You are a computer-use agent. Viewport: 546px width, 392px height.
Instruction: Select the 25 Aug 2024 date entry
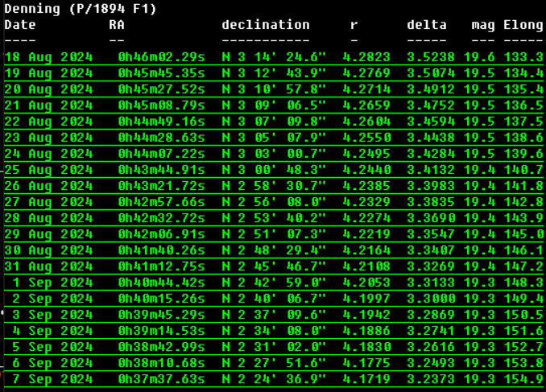tap(48, 170)
